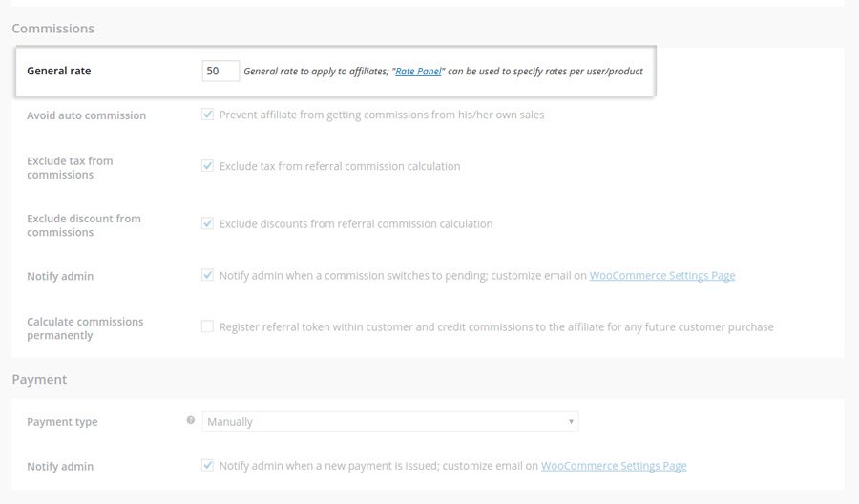Uncheck Exclude tax from commissions checkbox
Viewport: 859px width, 504px height.
point(207,166)
